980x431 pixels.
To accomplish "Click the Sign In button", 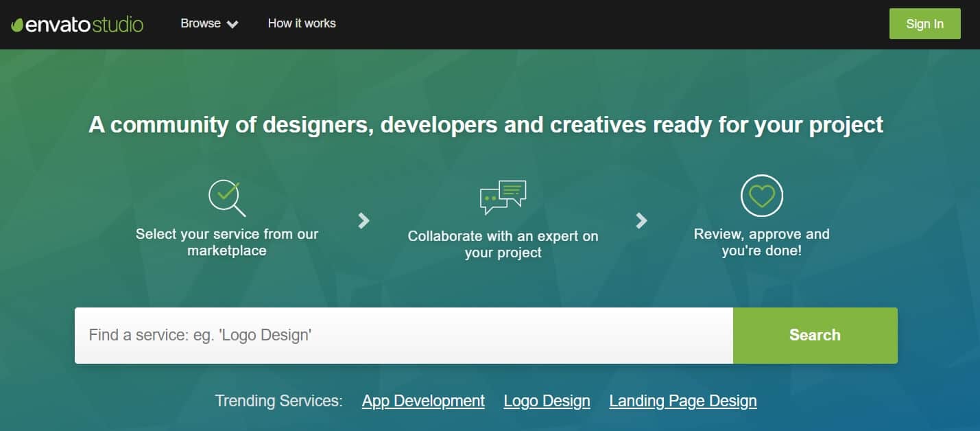I will [x=924, y=23].
